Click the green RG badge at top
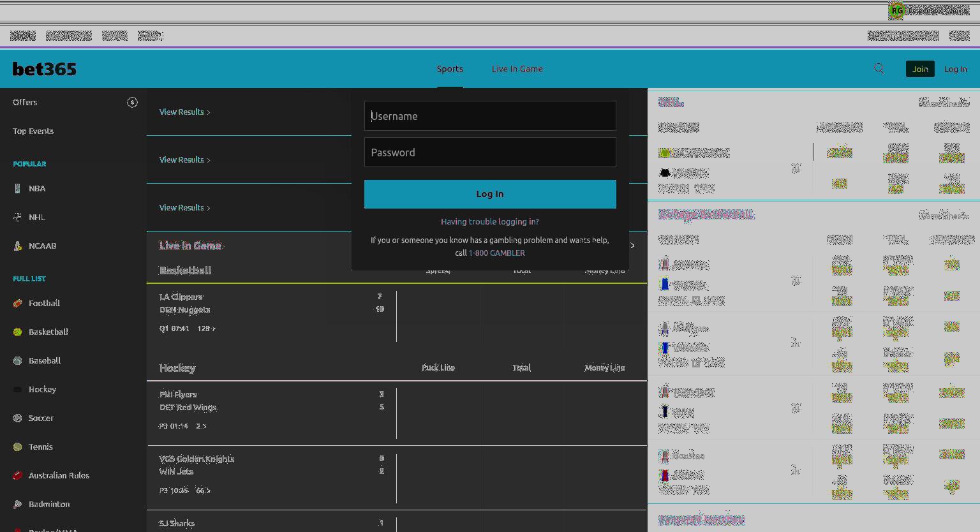Image resolution: width=980 pixels, height=532 pixels. pyautogui.click(x=896, y=10)
